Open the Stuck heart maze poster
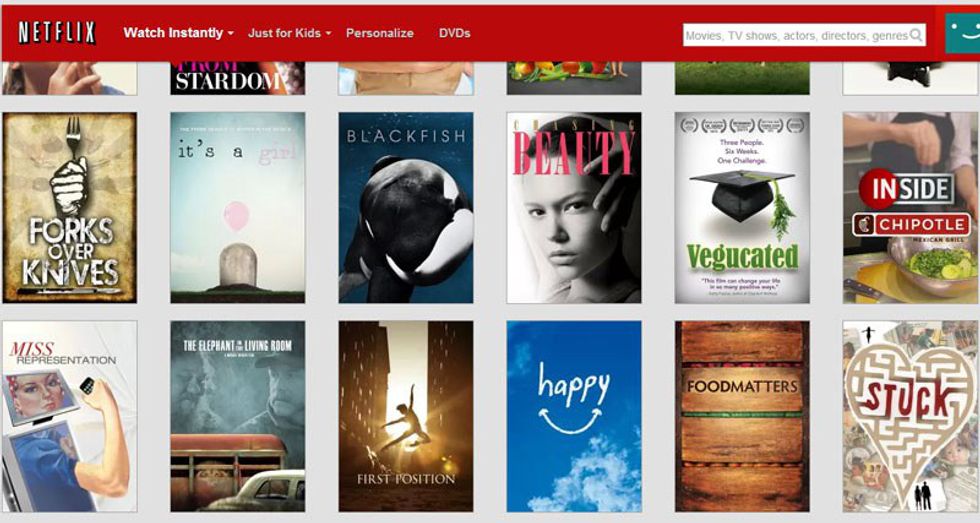980x523 pixels. click(x=910, y=416)
